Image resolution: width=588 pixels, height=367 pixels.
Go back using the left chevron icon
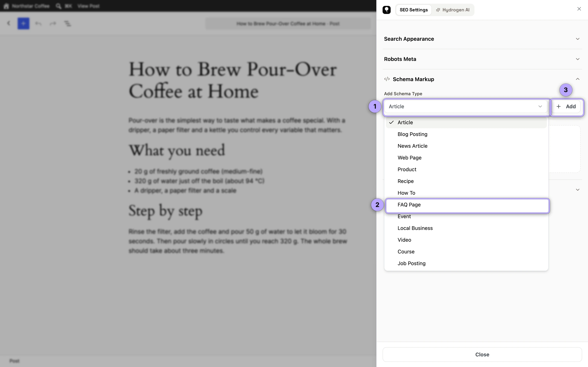coord(9,23)
